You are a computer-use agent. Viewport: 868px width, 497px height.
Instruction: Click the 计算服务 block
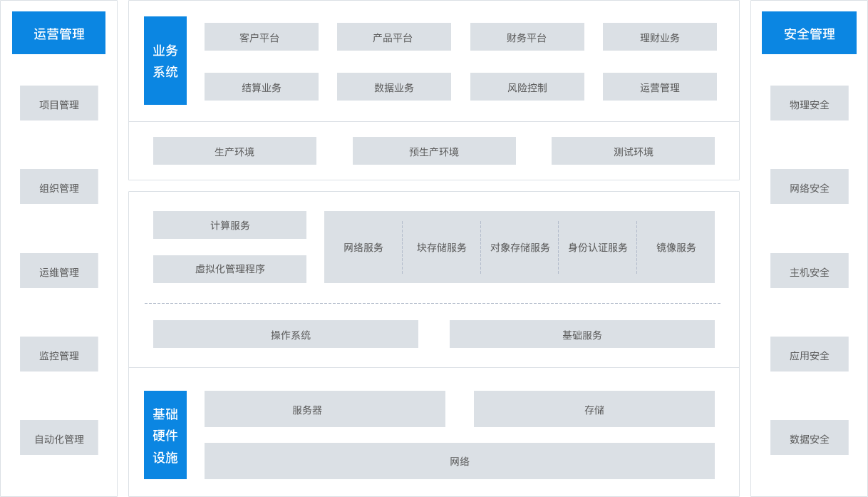click(229, 225)
